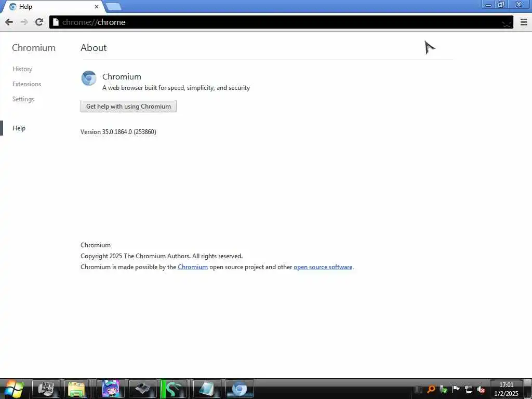This screenshot has height=399, width=532.
Task: Click Get help with using Chromium
Action: [x=128, y=106]
